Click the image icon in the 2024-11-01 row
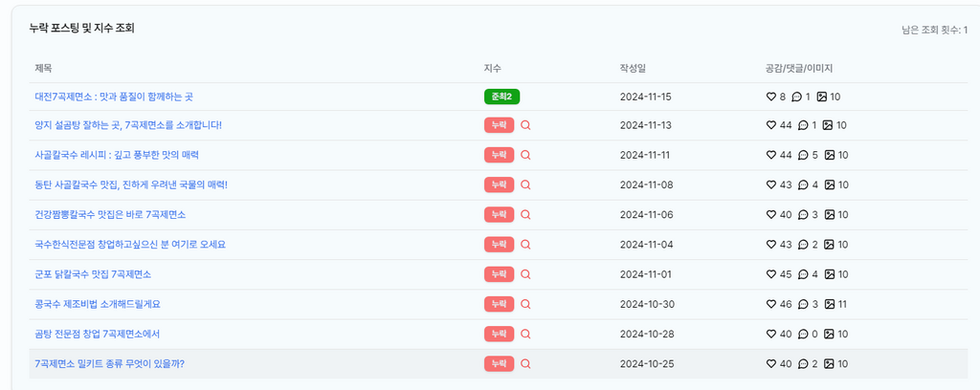 pos(830,274)
